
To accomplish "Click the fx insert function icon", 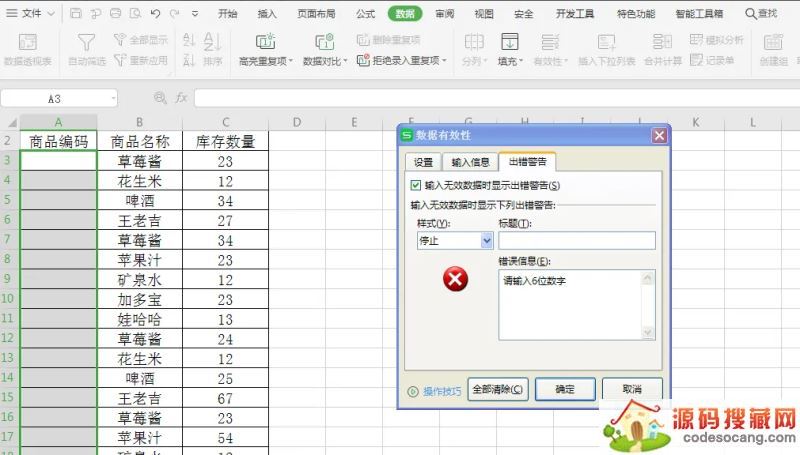I will click(x=181, y=98).
